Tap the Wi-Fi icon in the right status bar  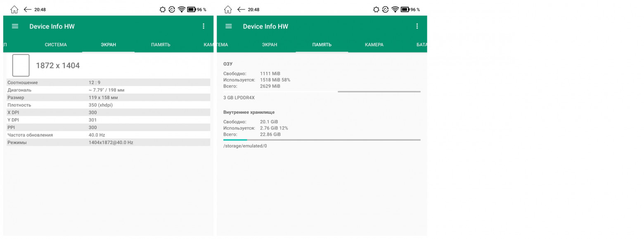(x=395, y=10)
